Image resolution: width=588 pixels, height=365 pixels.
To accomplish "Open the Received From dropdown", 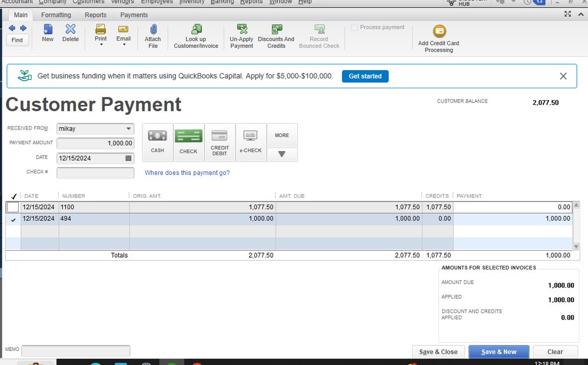I will 128,129.
